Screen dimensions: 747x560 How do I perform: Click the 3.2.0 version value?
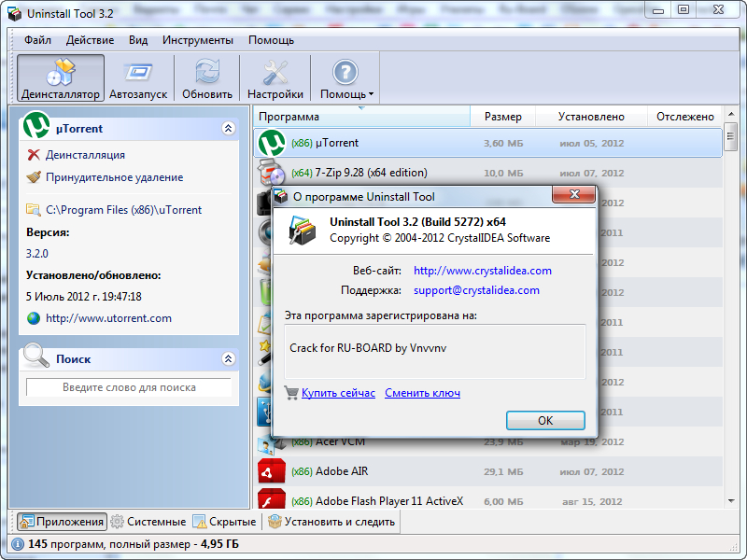tap(37, 253)
